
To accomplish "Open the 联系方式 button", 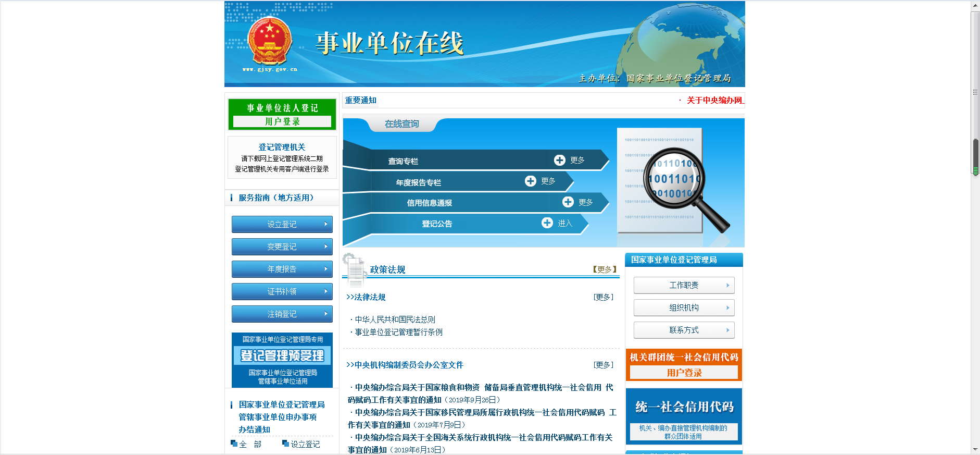I will pos(684,330).
